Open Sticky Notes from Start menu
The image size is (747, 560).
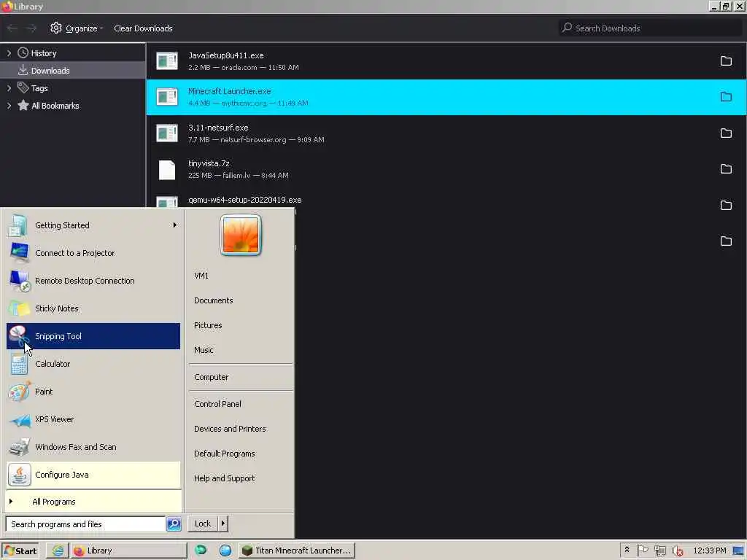pyautogui.click(x=93, y=308)
